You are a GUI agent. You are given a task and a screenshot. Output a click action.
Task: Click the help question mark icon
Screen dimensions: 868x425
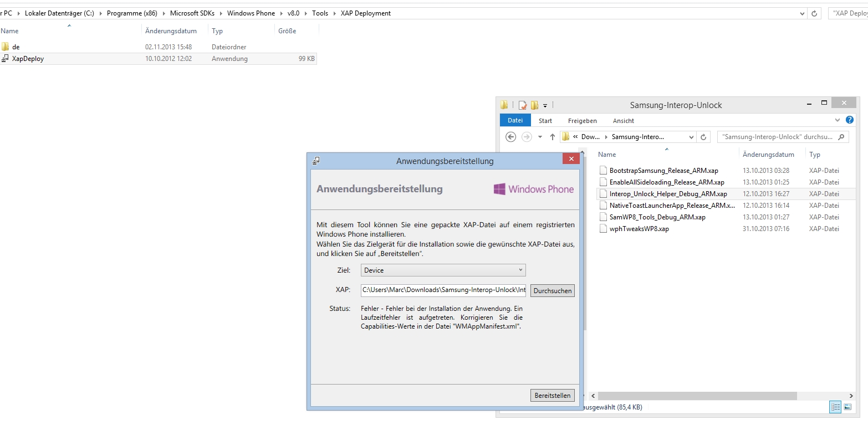tap(850, 120)
